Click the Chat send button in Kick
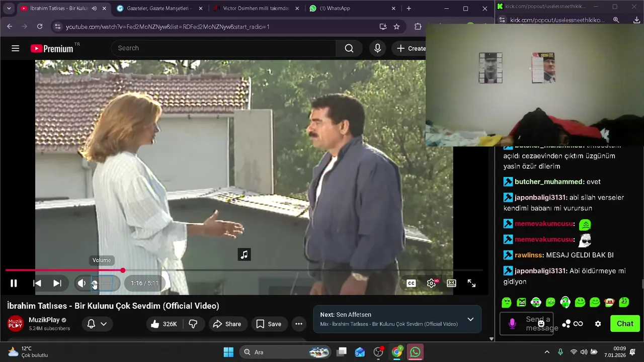The height and width of the screenshot is (362, 644). (x=625, y=324)
